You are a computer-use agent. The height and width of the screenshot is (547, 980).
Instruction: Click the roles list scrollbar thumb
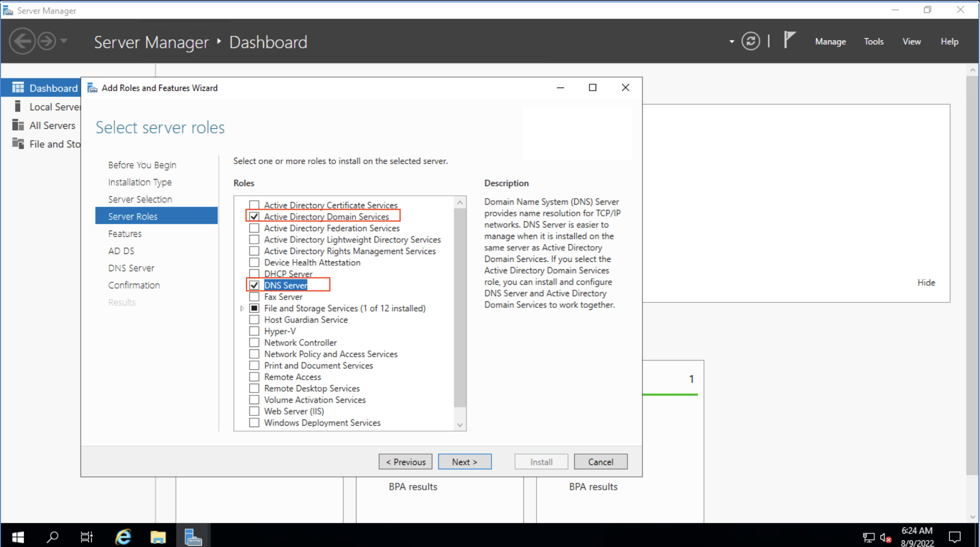point(460,307)
